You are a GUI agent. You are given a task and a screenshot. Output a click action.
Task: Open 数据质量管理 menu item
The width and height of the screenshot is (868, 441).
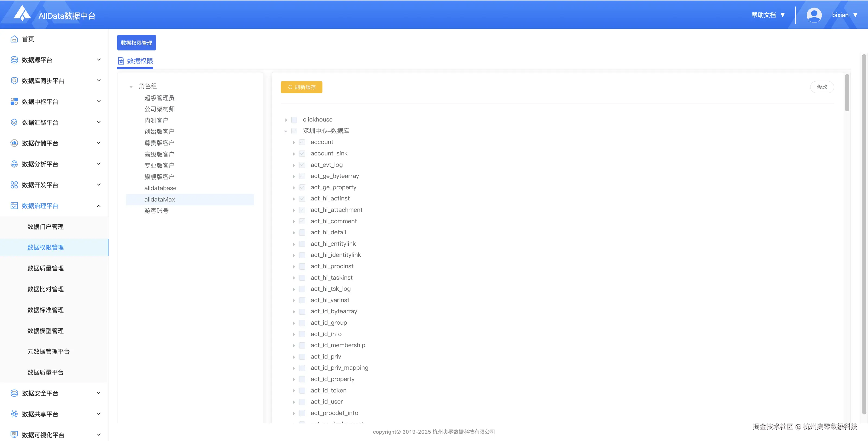pyautogui.click(x=46, y=268)
